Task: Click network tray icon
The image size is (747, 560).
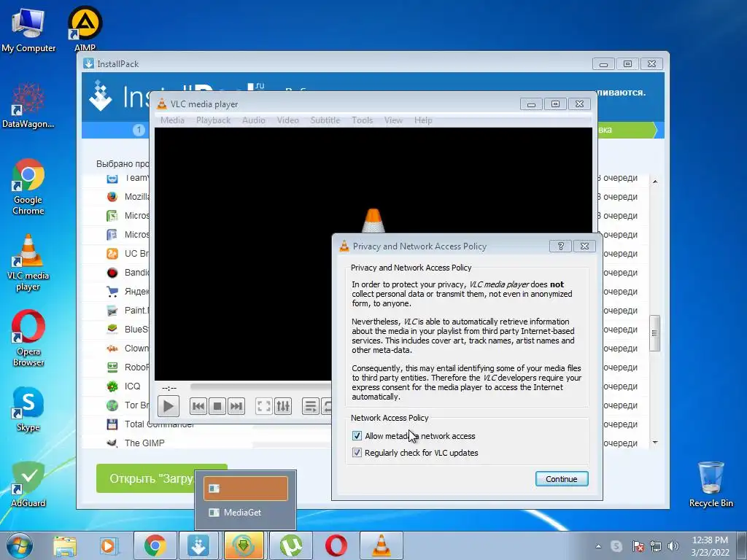Action: 656,546
